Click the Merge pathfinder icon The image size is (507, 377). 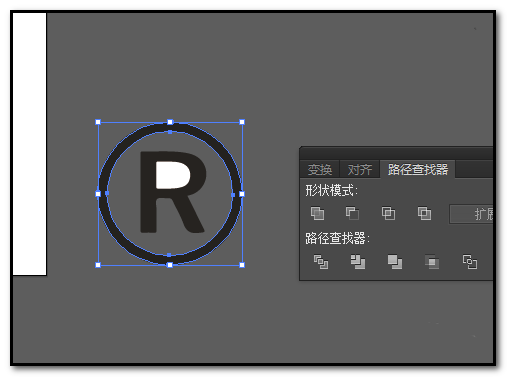(x=395, y=262)
